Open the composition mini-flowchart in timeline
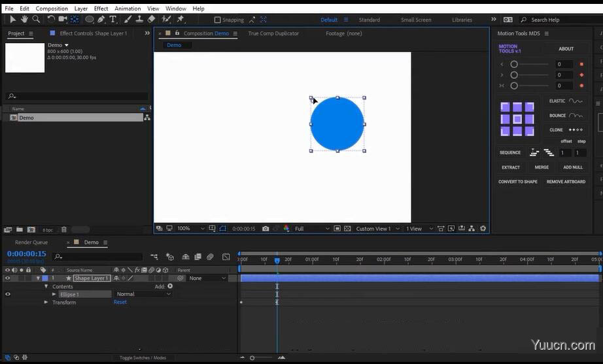603x364 pixels. point(154,257)
